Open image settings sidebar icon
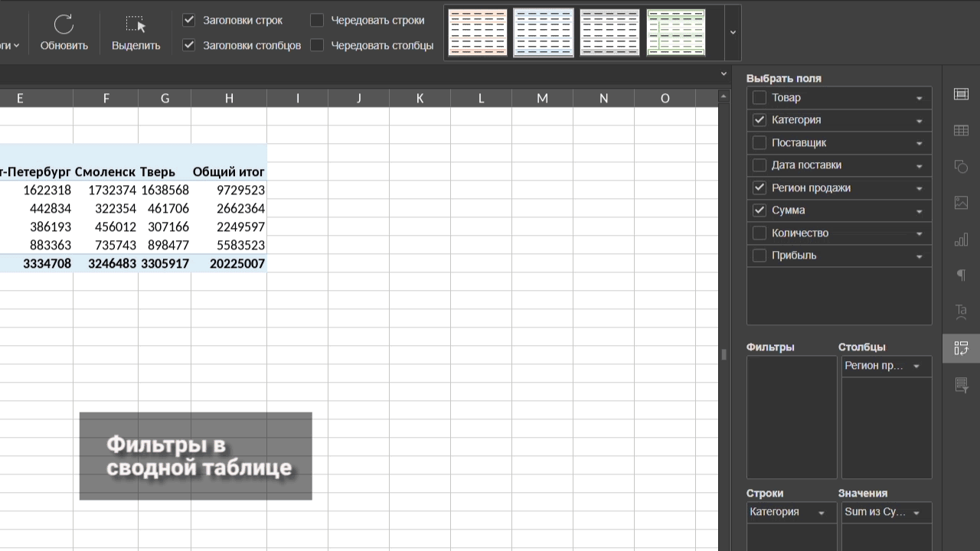This screenshot has width=980, height=551. (x=961, y=203)
